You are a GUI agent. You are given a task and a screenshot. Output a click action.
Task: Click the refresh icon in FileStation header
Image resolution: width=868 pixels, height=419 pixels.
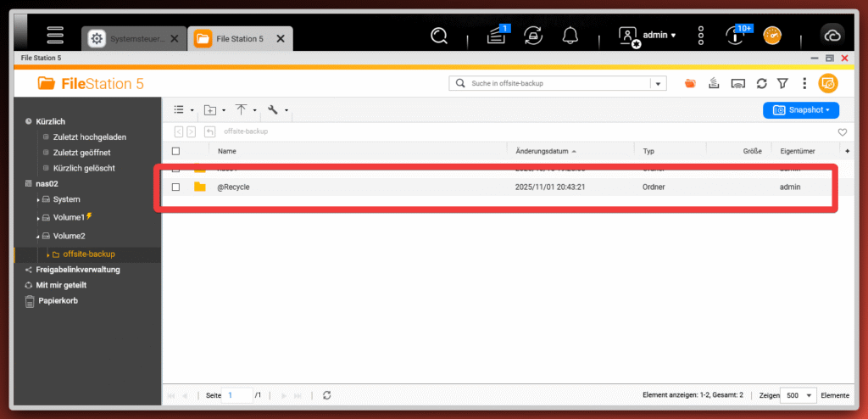coord(761,83)
